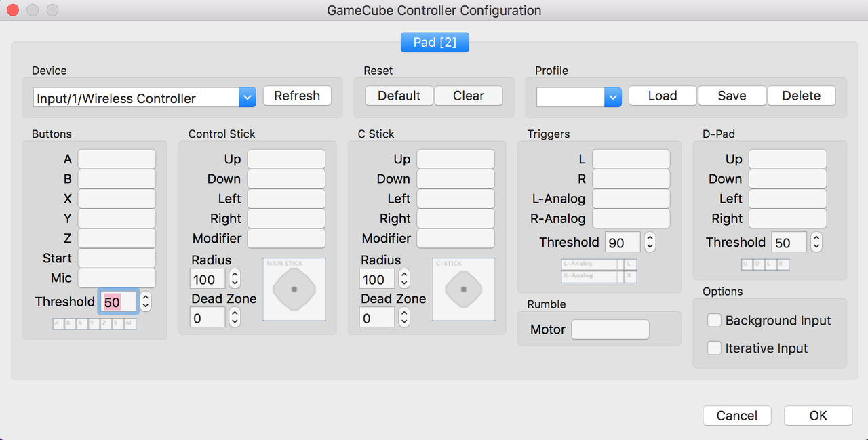Screen dimensions: 868x440
Task: Click the Control Stick Radius value field
Action: (x=208, y=279)
